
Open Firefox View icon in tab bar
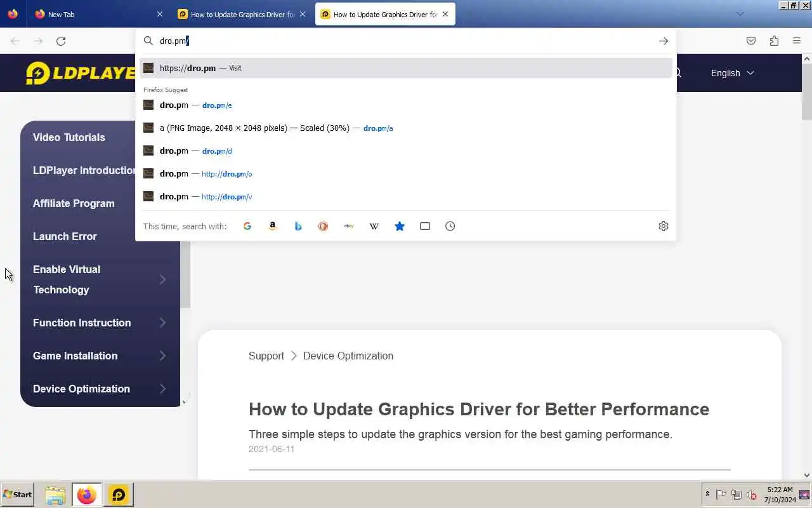click(x=13, y=14)
